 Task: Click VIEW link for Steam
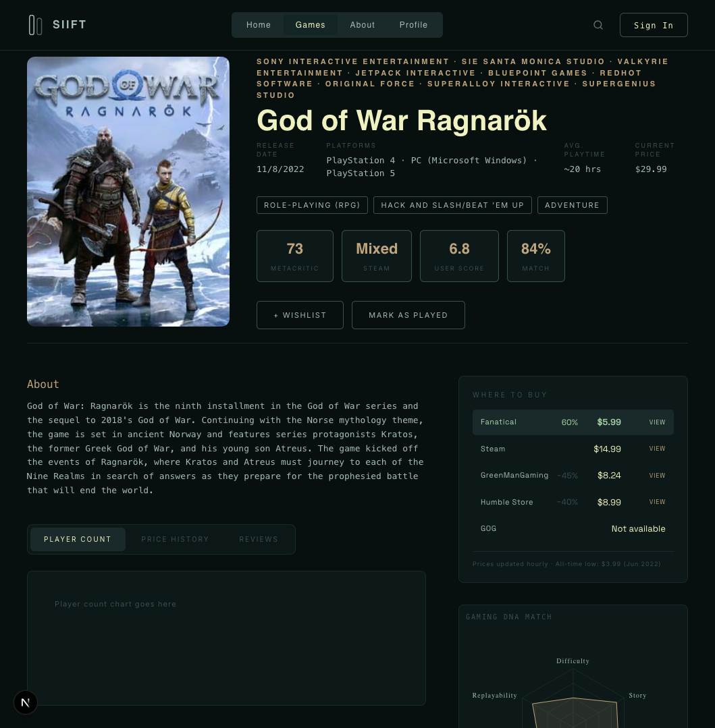[657, 449]
